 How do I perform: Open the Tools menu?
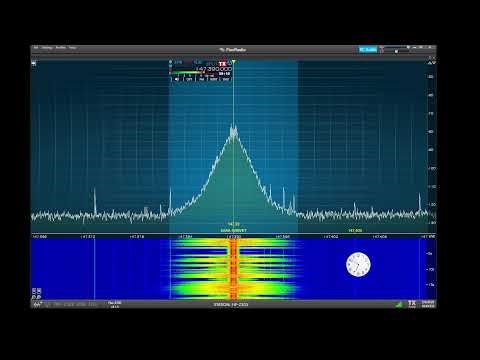[x=72, y=48]
